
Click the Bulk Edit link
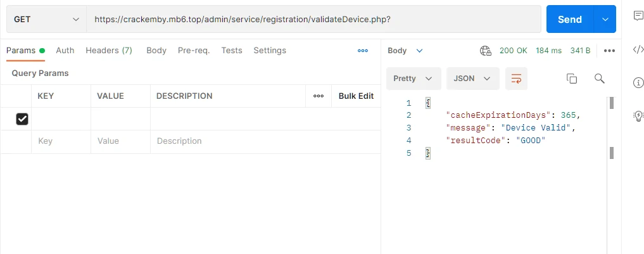(x=356, y=96)
